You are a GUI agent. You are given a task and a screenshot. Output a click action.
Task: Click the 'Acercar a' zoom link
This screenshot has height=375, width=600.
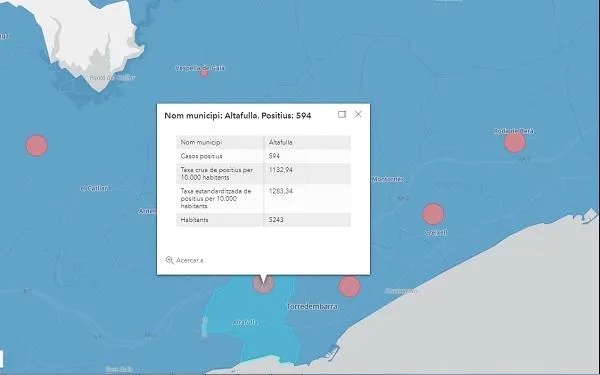click(x=190, y=260)
